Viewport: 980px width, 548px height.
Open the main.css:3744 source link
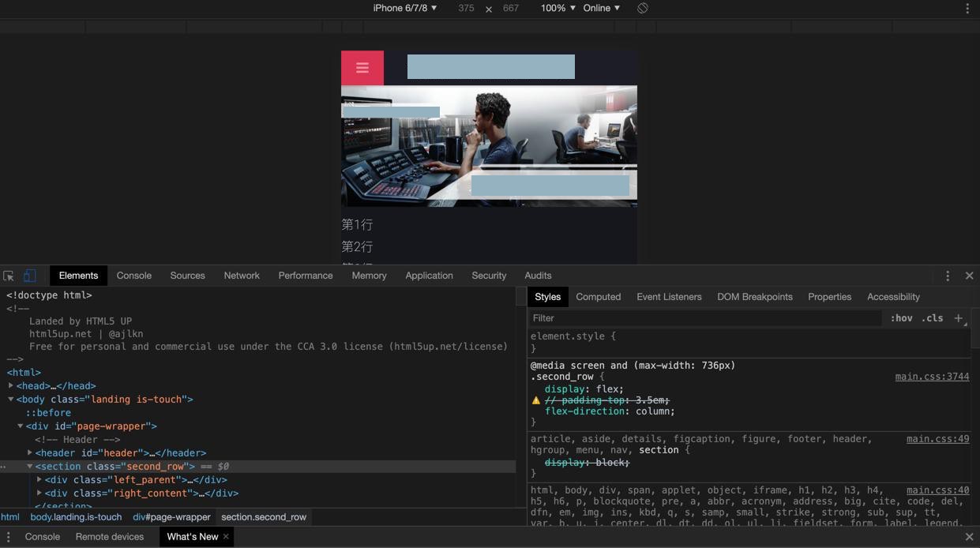click(932, 377)
